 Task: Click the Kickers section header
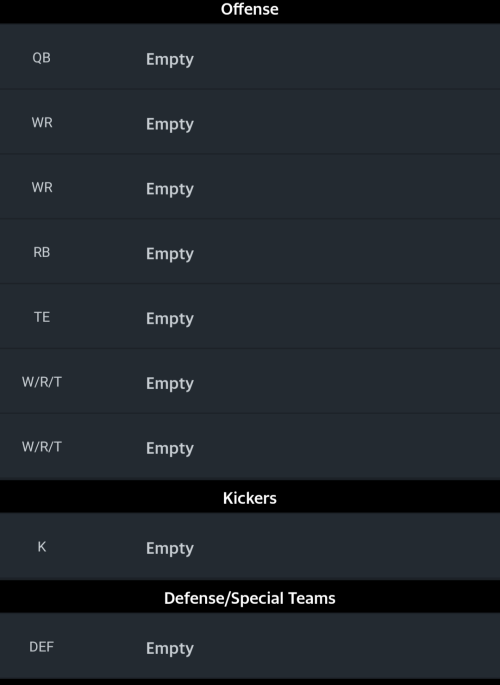[x=250, y=498]
